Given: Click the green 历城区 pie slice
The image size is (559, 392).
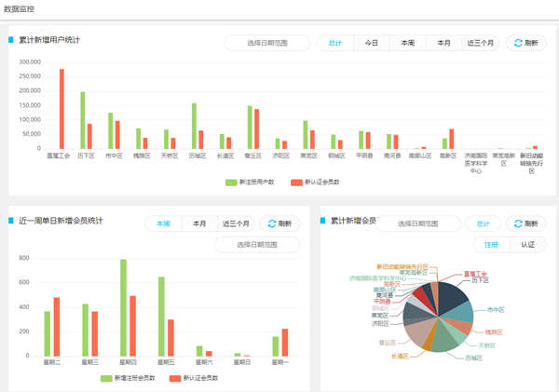Looking at the screenshot, I should [x=443, y=337].
